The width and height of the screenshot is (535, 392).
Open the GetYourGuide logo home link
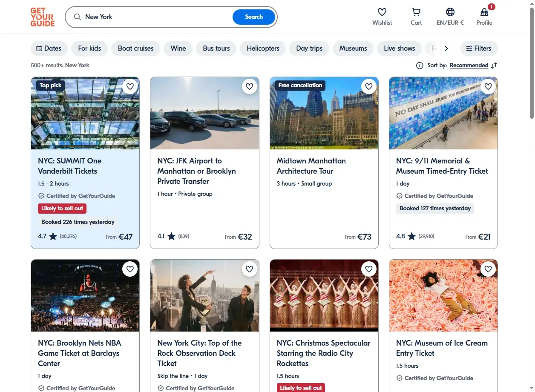point(43,17)
